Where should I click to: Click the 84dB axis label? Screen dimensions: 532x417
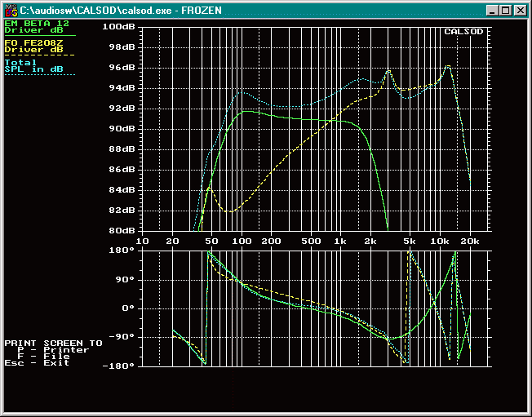[122, 189]
